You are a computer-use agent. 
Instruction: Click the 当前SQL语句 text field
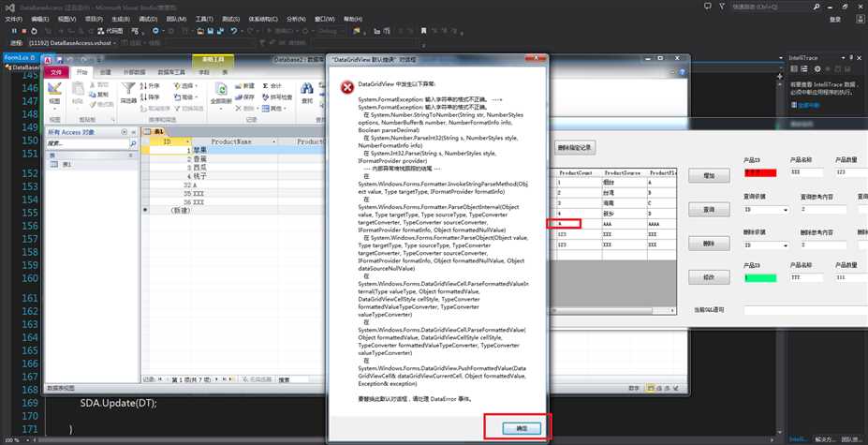pyautogui.click(x=805, y=310)
